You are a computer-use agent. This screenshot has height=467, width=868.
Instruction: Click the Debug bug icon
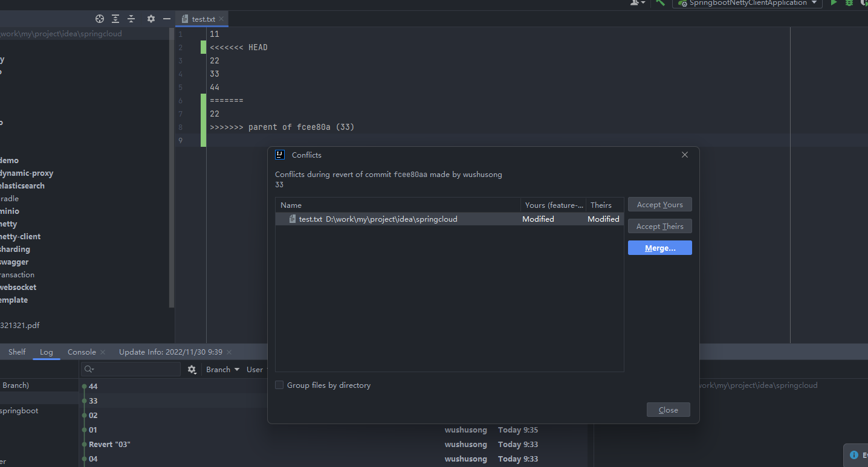pos(849,3)
